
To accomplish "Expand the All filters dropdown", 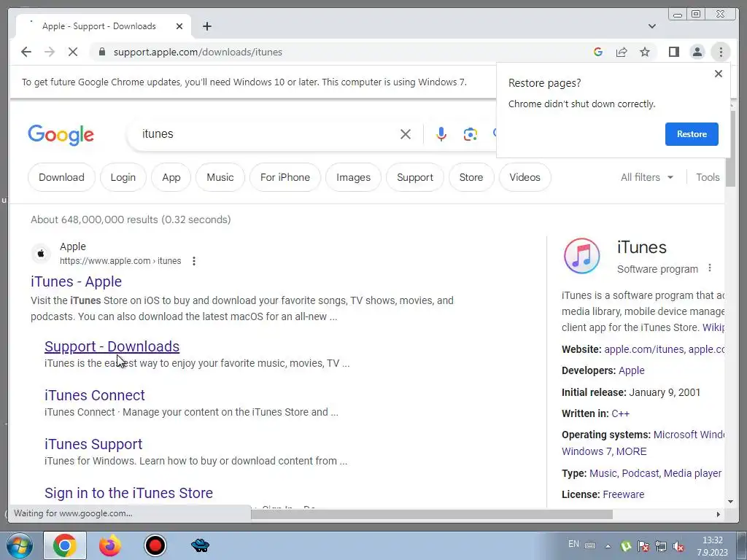I will click(x=647, y=177).
